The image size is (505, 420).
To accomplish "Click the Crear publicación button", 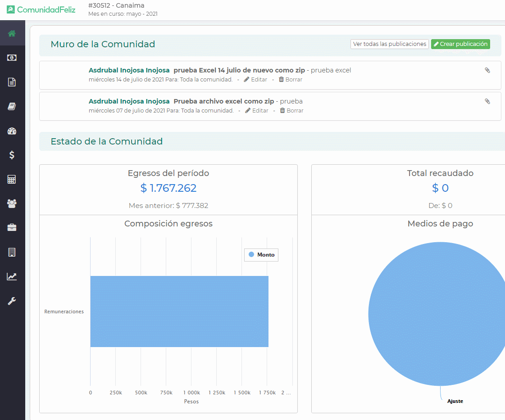I will (x=460, y=44).
